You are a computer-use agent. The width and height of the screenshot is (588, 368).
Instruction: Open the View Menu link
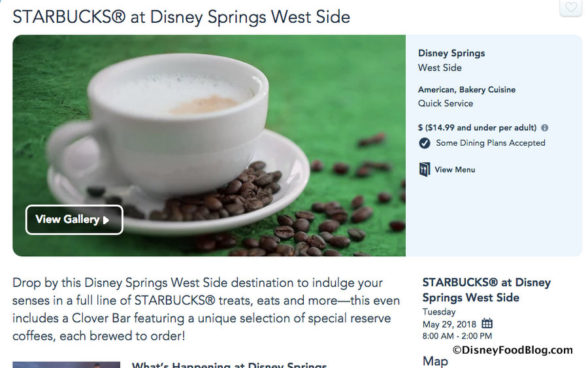pos(455,170)
